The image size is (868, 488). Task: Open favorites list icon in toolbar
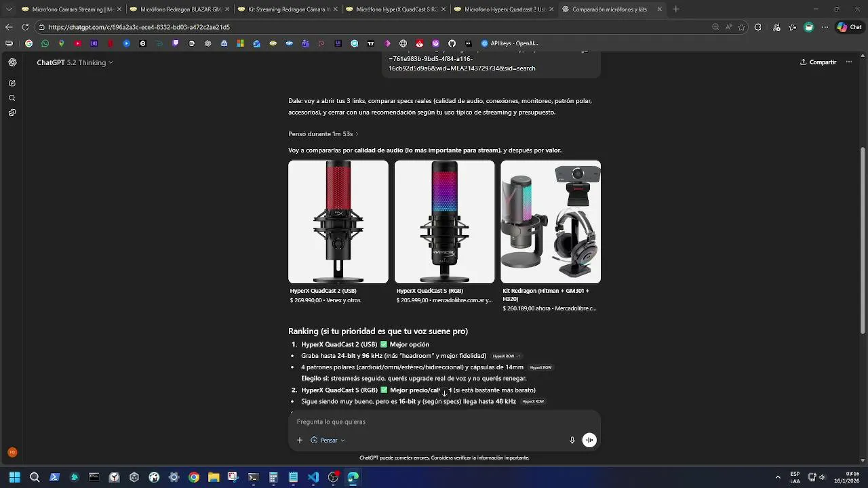[x=793, y=27]
